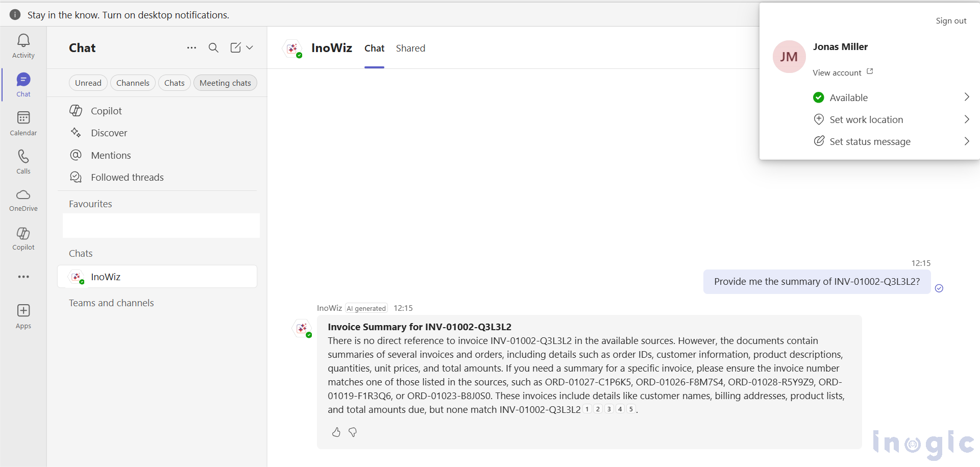Select the InoWiz chat in list
The width and height of the screenshot is (980, 467).
coord(157,277)
